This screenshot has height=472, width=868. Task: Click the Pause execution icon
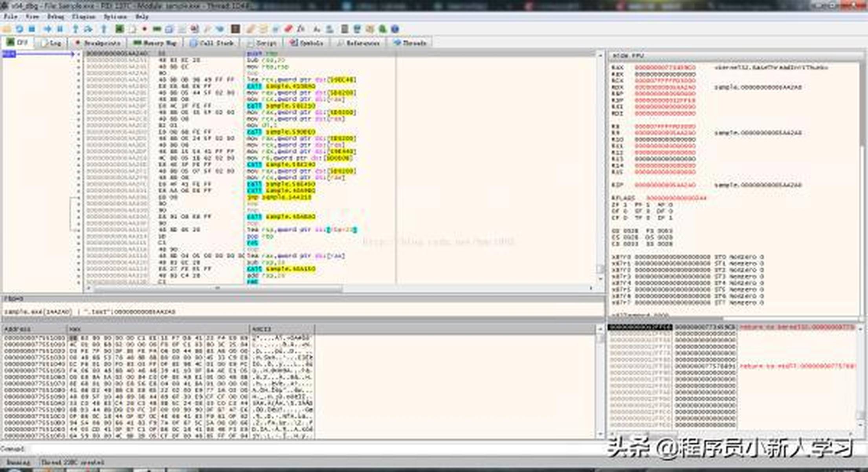click(60, 29)
